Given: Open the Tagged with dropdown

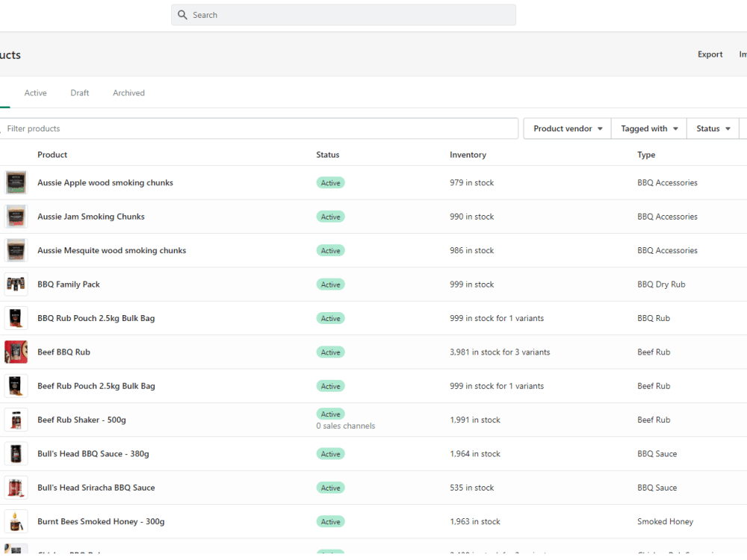Looking at the screenshot, I should pyautogui.click(x=649, y=128).
